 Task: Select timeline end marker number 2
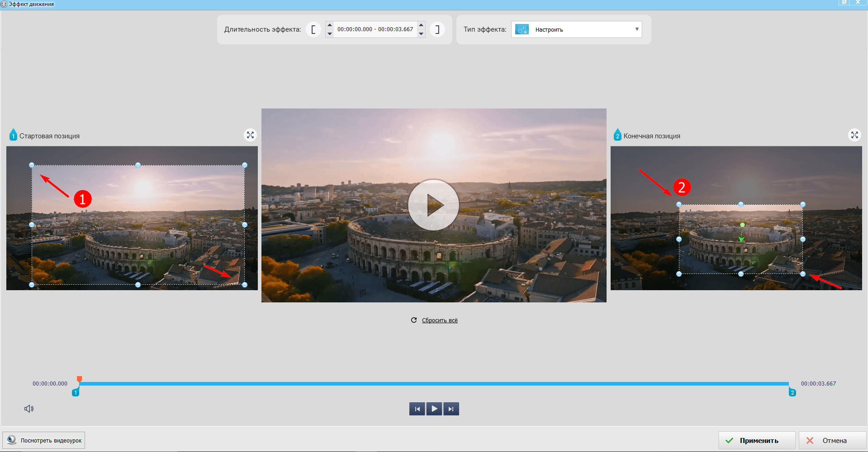pyautogui.click(x=792, y=392)
